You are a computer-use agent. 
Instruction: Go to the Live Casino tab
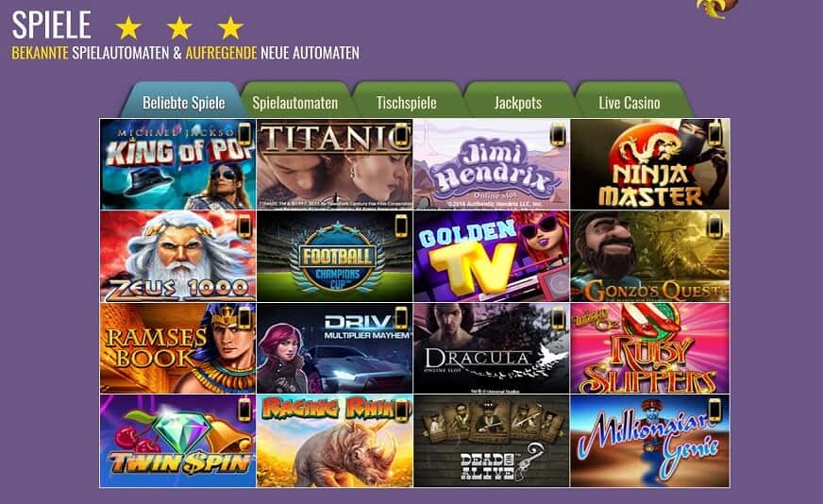(x=630, y=102)
